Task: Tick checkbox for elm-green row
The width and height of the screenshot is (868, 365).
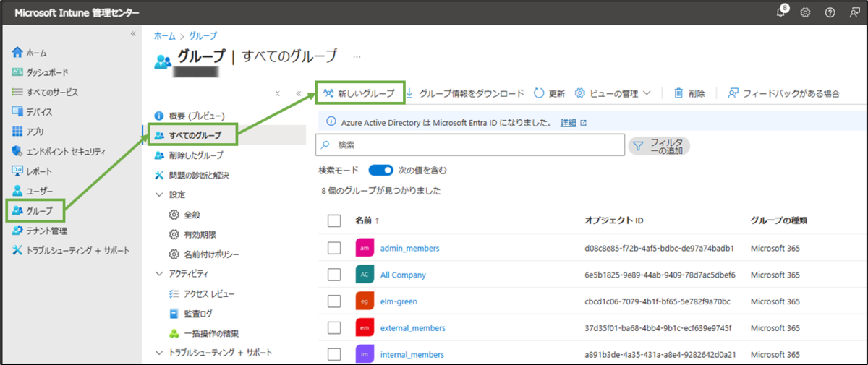Action: (x=334, y=301)
